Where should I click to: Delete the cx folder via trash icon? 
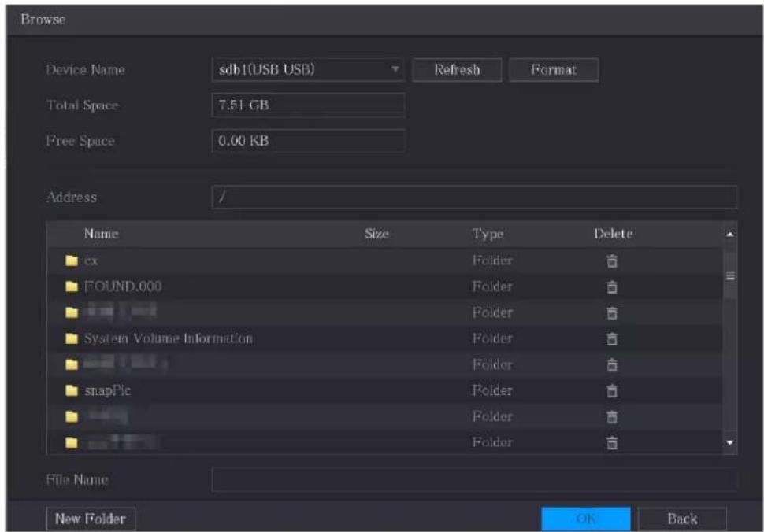click(612, 261)
